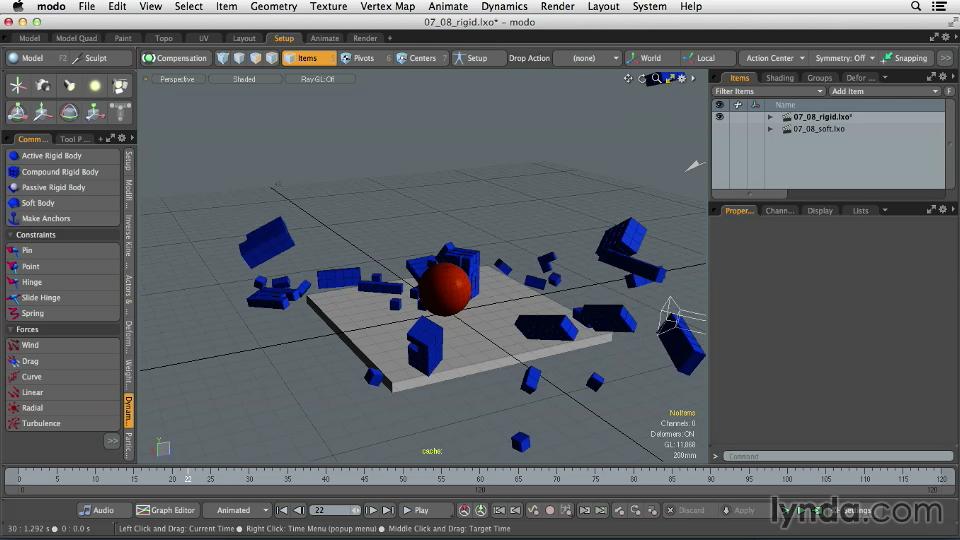Open the Add Item dropdown
This screenshot has height=540, width=960.
(x=884, y=91)
